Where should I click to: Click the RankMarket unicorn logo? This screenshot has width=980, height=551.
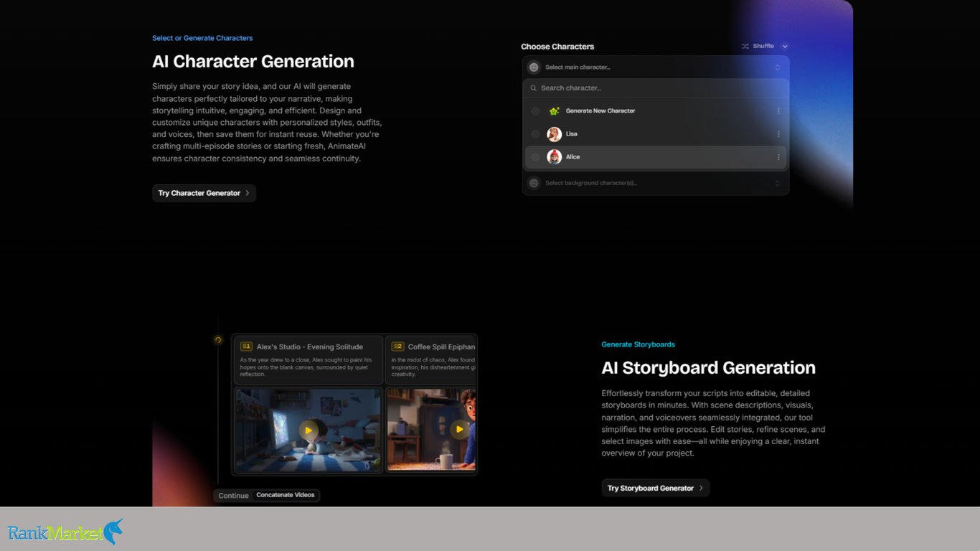click(x=65, y=532)
